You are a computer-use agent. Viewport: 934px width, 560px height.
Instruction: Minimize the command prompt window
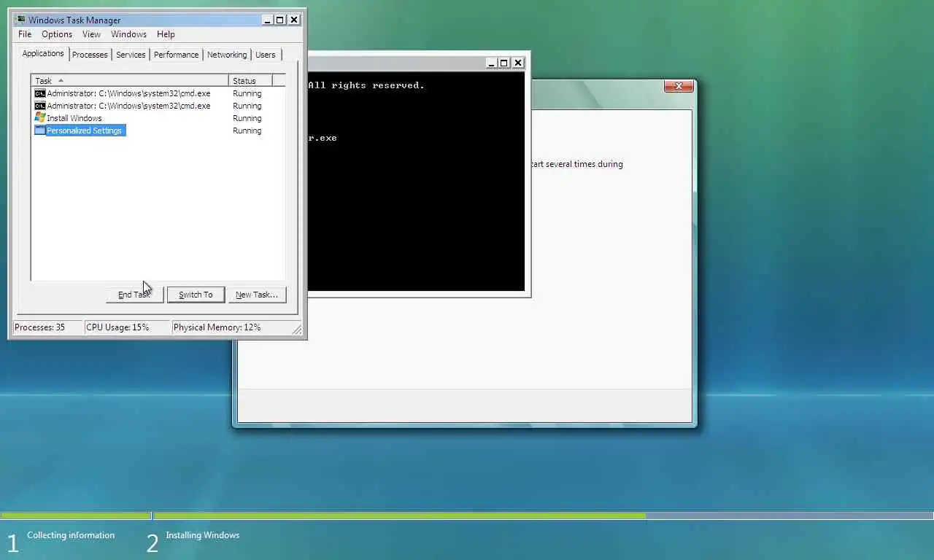pyautogui.click(x=491, y=63)
